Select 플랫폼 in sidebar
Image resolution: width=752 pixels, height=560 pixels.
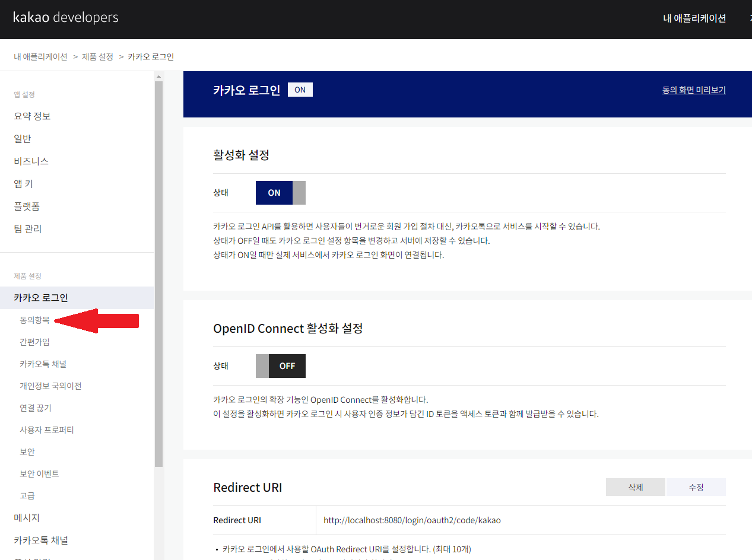pyautogui.click(x=27, y=206)
